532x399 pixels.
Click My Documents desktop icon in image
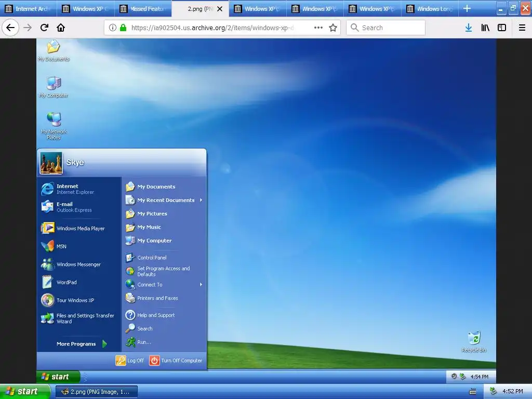click(x=54, y=51)
